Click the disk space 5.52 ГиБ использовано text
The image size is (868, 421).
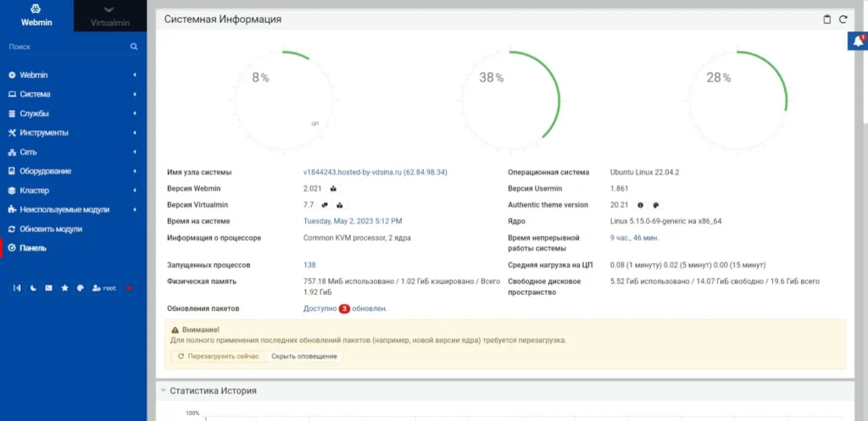point(715,281)
